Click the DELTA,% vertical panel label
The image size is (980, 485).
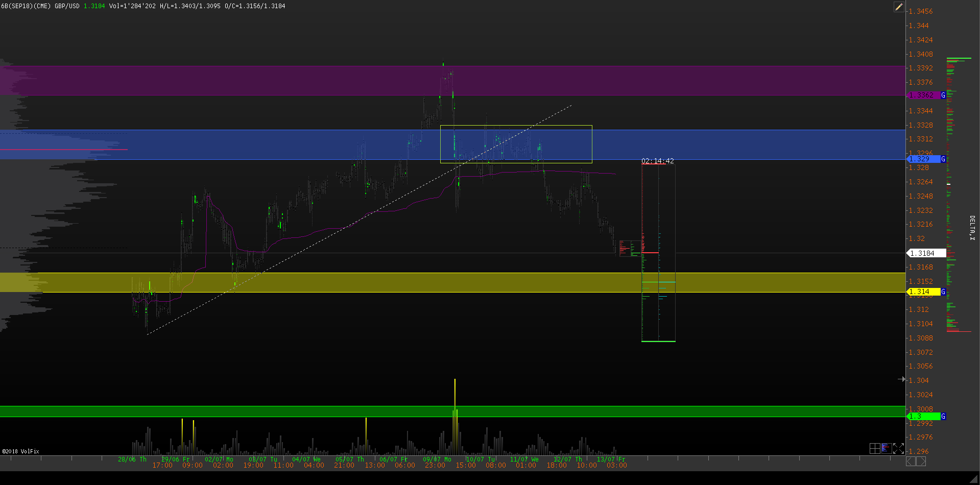coord(972,228)
